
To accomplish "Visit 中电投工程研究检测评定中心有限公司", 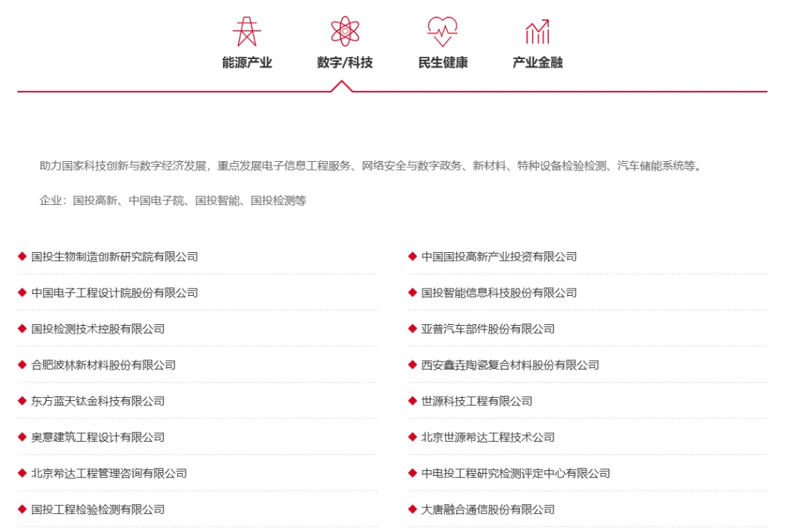I will (x=515, y=473).
